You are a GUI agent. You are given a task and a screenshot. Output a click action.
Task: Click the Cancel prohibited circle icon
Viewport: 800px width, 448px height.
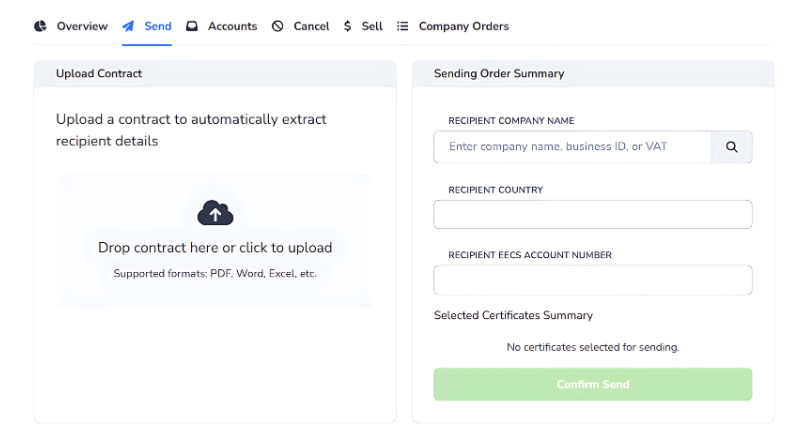point(278,26)
